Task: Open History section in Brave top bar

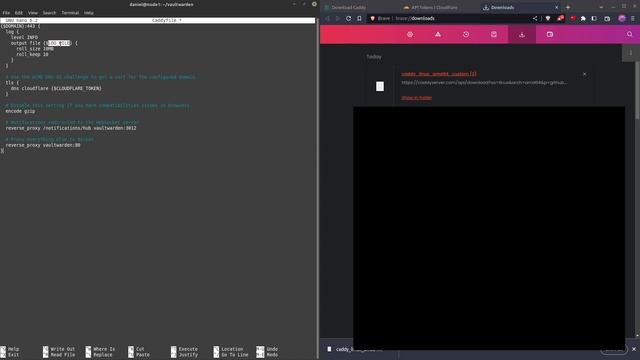Action: (x=466, y=34)
